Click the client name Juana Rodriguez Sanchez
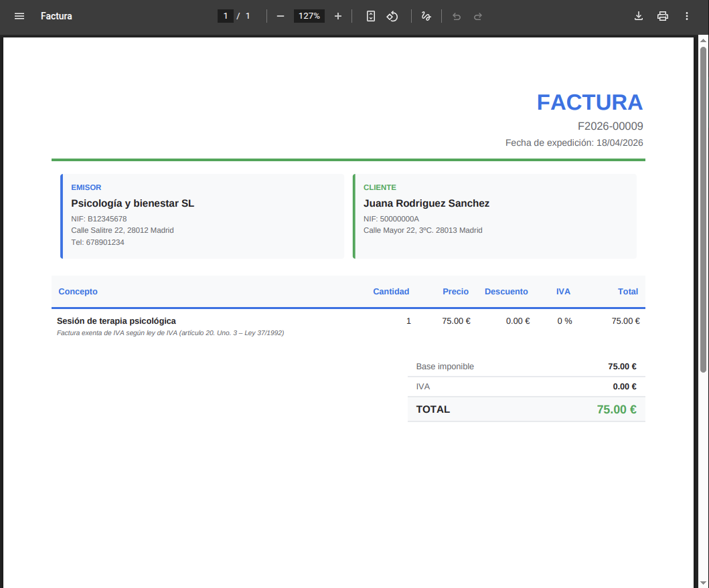The image size is (709, 588). tap(426, 203)
